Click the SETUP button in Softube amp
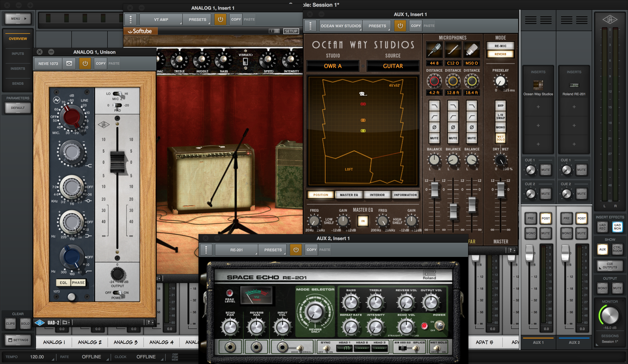The image size is (628, 364). 291,31
